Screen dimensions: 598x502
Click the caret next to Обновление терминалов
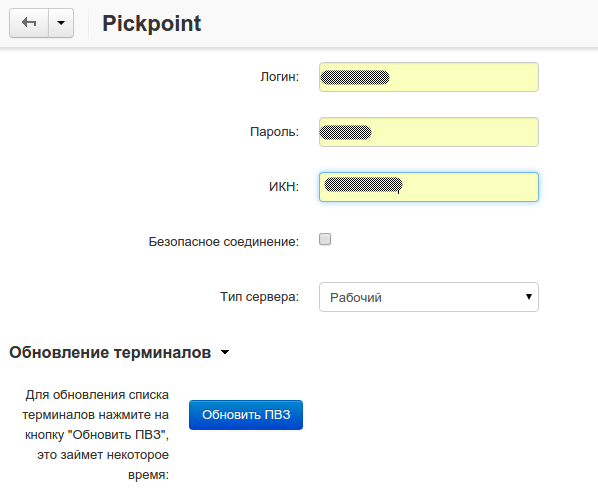(x=225, y=352)
